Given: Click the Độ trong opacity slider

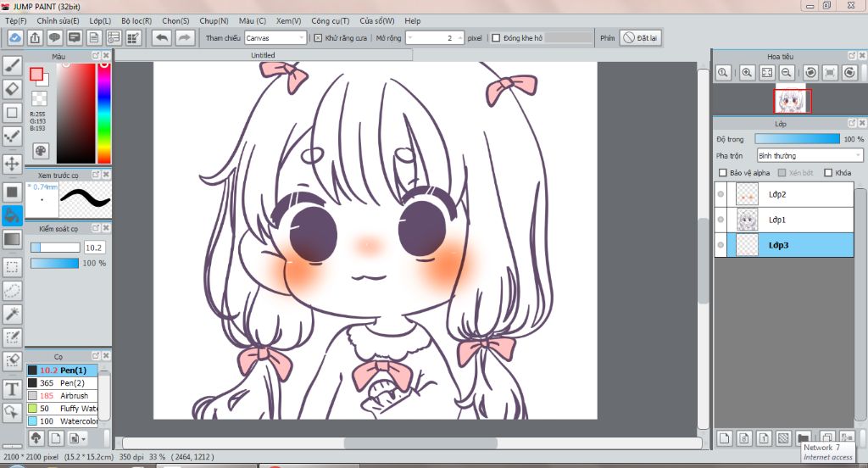Looking at the screenshot, I should 797,139.
